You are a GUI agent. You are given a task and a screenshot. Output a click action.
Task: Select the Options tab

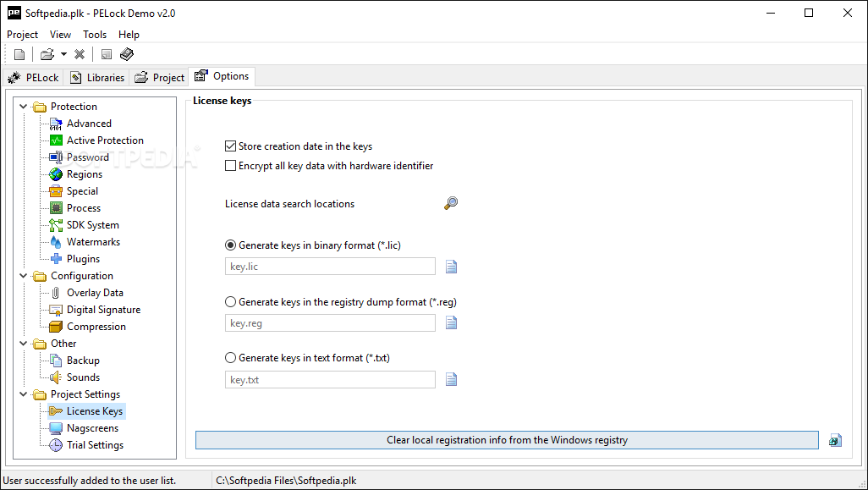click(x=222, y=76)
